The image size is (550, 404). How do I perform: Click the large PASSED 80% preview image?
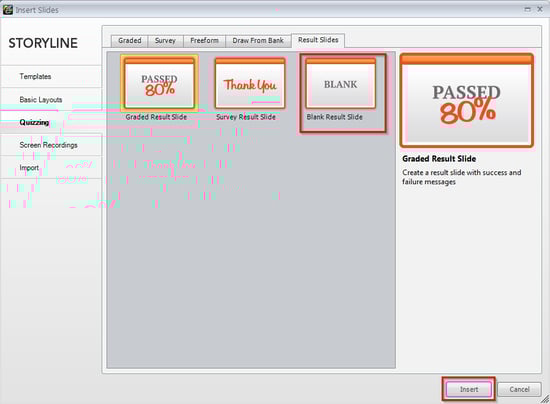click(467, 100)
